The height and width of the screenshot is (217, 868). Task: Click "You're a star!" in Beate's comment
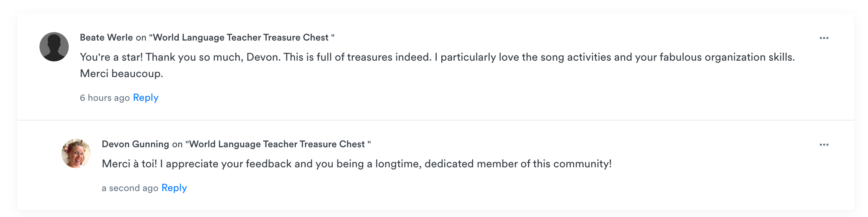pyautogui.click(x=111, y=57)
